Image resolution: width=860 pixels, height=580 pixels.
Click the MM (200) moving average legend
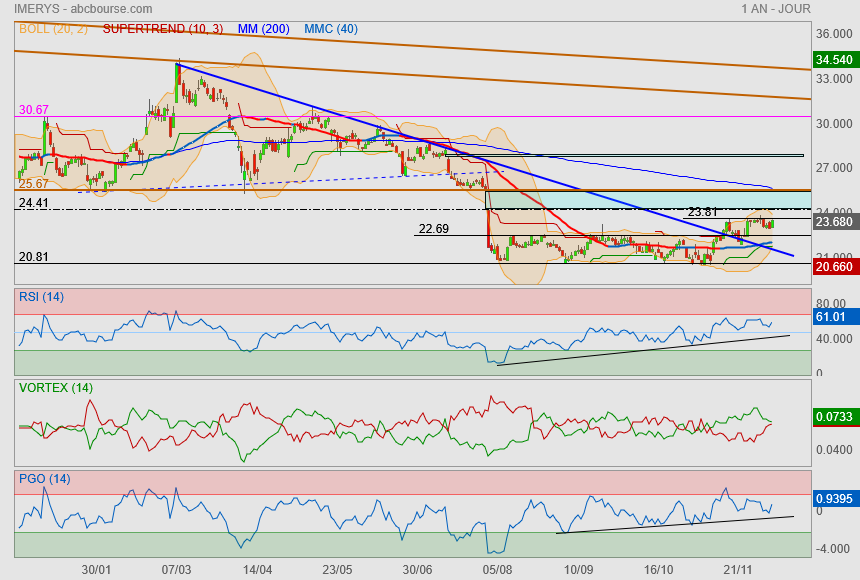(x=262, y=29)
